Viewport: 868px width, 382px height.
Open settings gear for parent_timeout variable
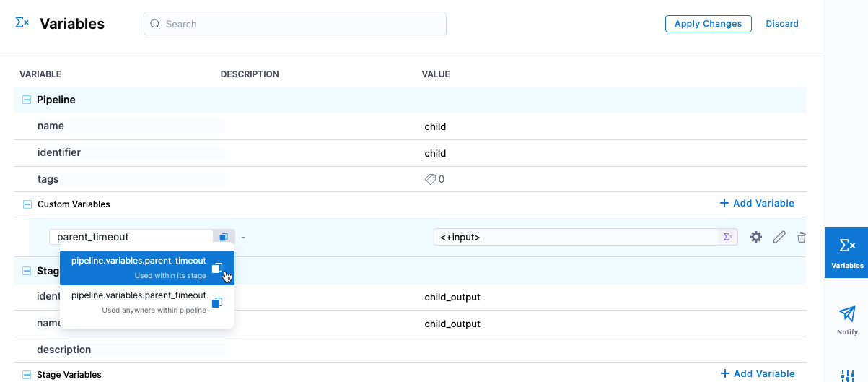[x=756, y=237]
